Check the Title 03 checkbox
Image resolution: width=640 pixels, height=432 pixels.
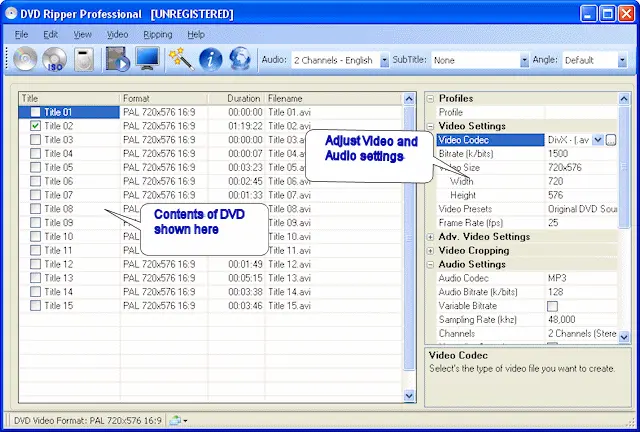(x=36, y=140)
